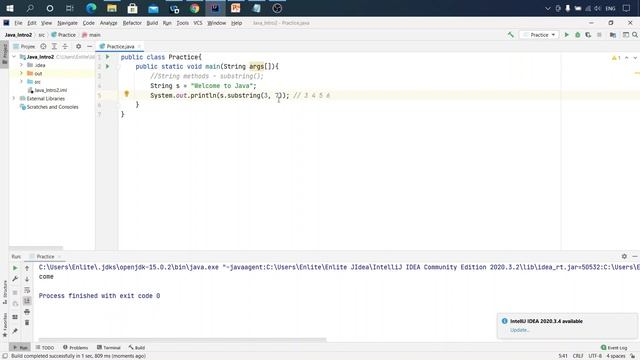The image size is (640, 360).
Task: Expand all project tree nodes icon
Action: [54, 47]
